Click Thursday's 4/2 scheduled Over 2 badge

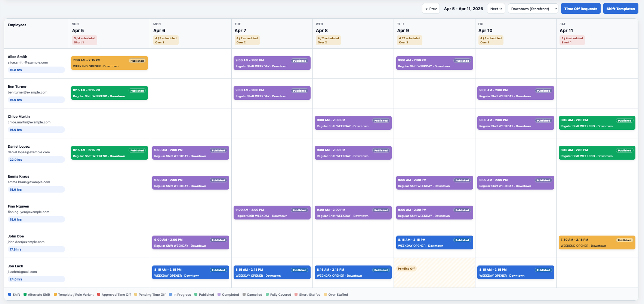point(410,40)
